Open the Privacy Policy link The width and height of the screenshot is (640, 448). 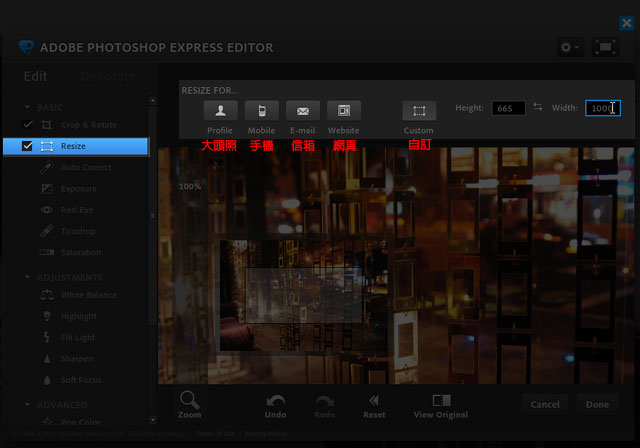click(265, 434)
